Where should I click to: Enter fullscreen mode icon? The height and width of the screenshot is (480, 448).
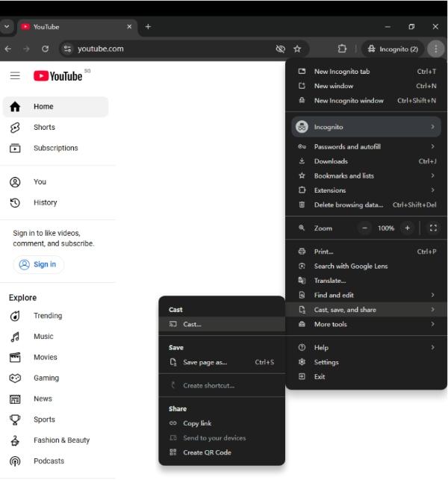433,228
